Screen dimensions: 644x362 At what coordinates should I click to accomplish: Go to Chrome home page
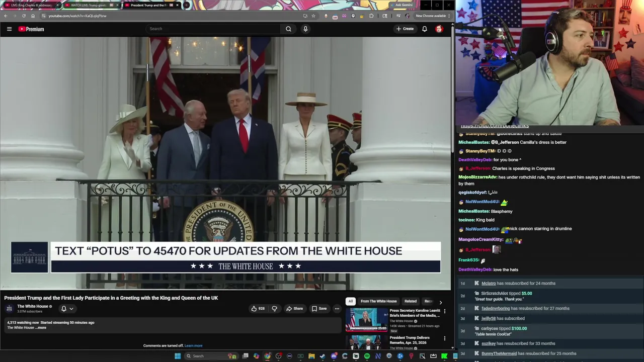(33, 16)
